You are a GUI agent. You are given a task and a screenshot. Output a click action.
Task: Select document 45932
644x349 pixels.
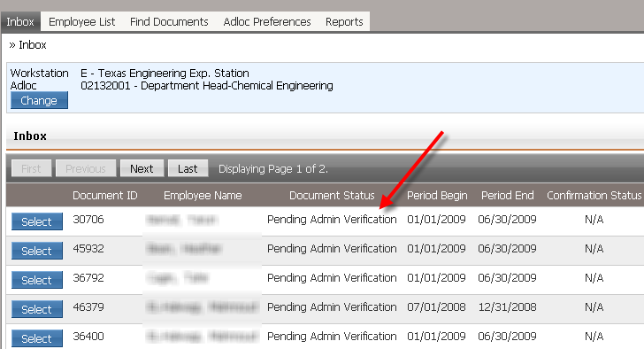(37, 251)
